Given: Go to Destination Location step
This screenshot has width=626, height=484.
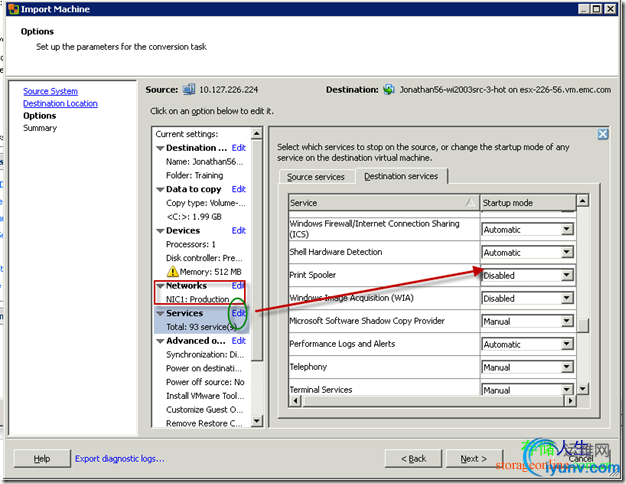Looking at the screenshot, I should [x=60, y=103].
